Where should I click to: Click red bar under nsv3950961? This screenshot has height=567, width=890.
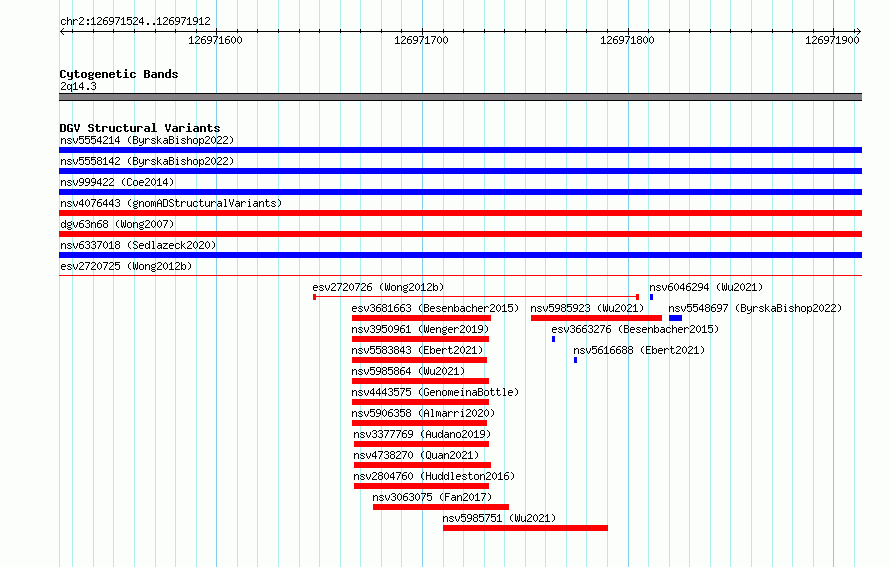tap(421, 339)
